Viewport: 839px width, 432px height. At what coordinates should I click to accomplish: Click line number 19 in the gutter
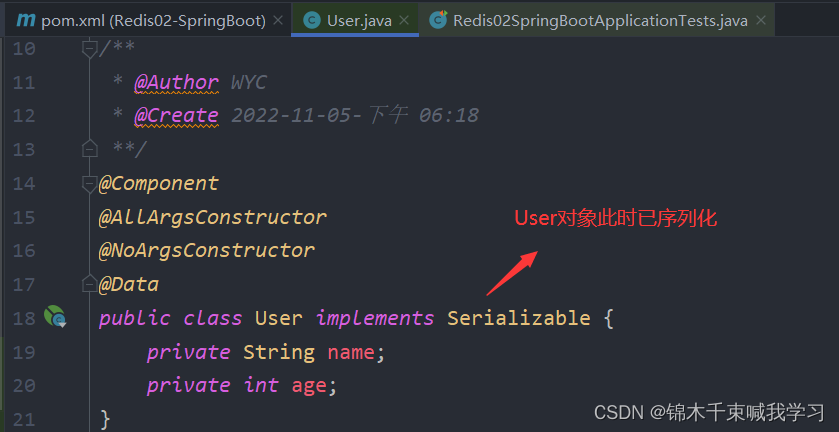point(25,352)
